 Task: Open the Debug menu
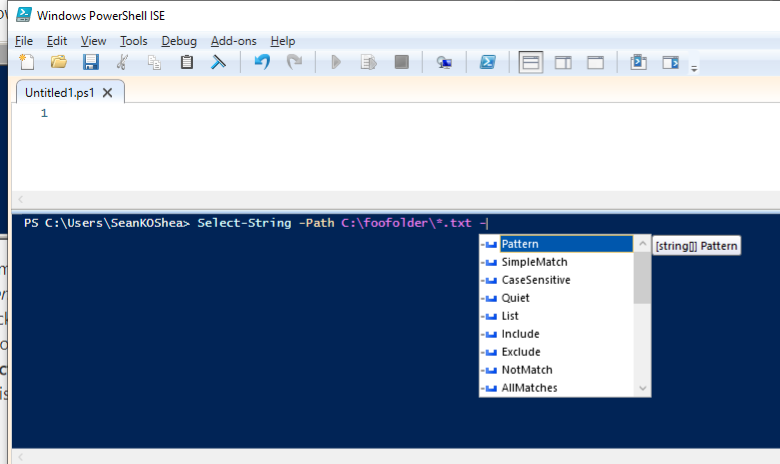pos(179,41)
